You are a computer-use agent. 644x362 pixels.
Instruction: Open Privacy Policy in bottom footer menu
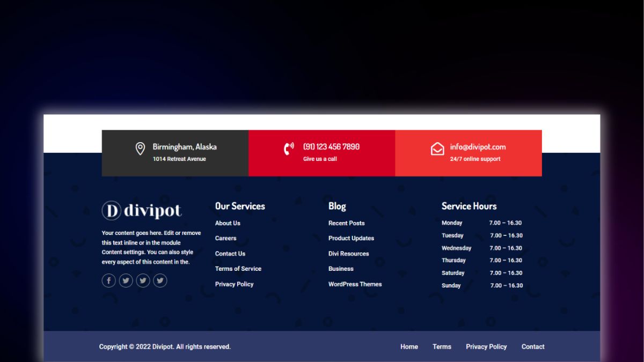486,346
